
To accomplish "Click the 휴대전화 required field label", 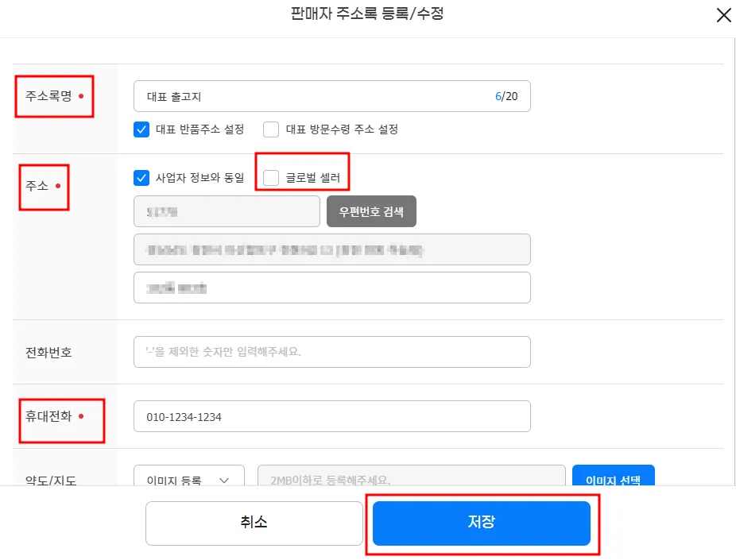I will (49, 415).
